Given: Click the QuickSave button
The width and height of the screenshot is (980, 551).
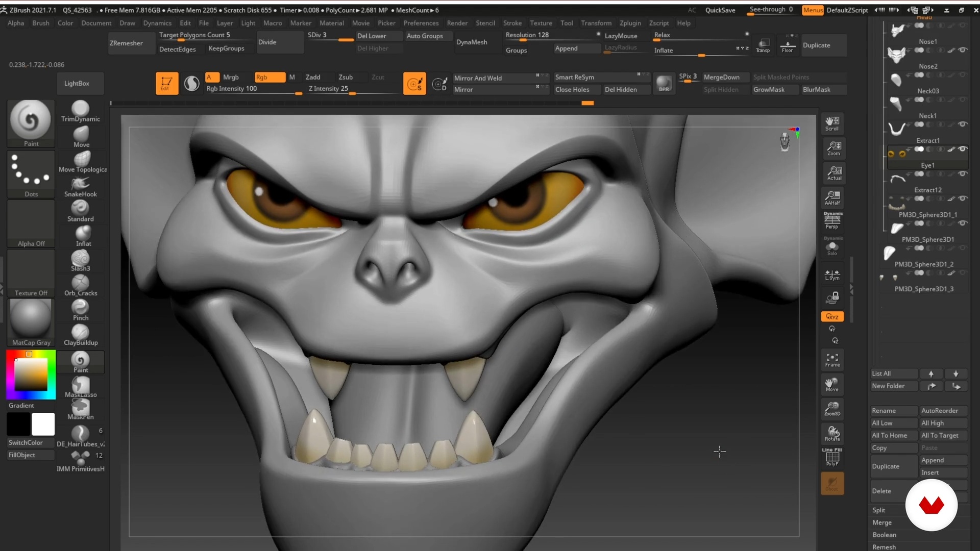Looking at the screenshot, I should (720, 10).
